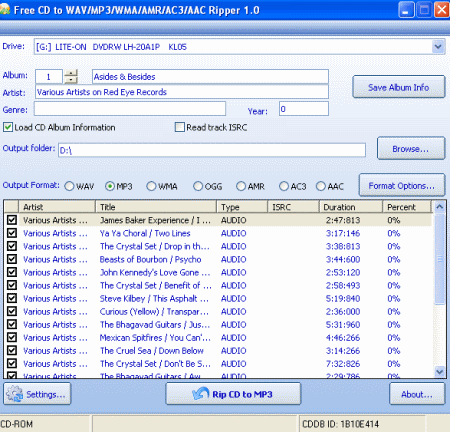Uncheck the James Baker Experience track

click(x=12, y=220)
